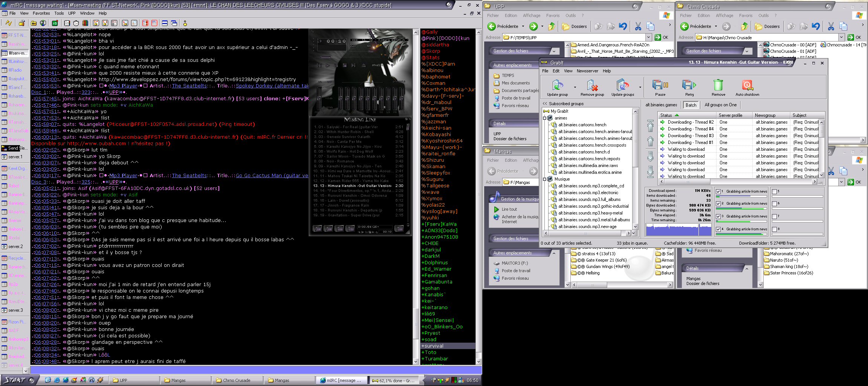Open address dropdown in Chrno Crusade window
Viewport: 868px width, 386px height.
pyautogui.click(x=841, y=37)
